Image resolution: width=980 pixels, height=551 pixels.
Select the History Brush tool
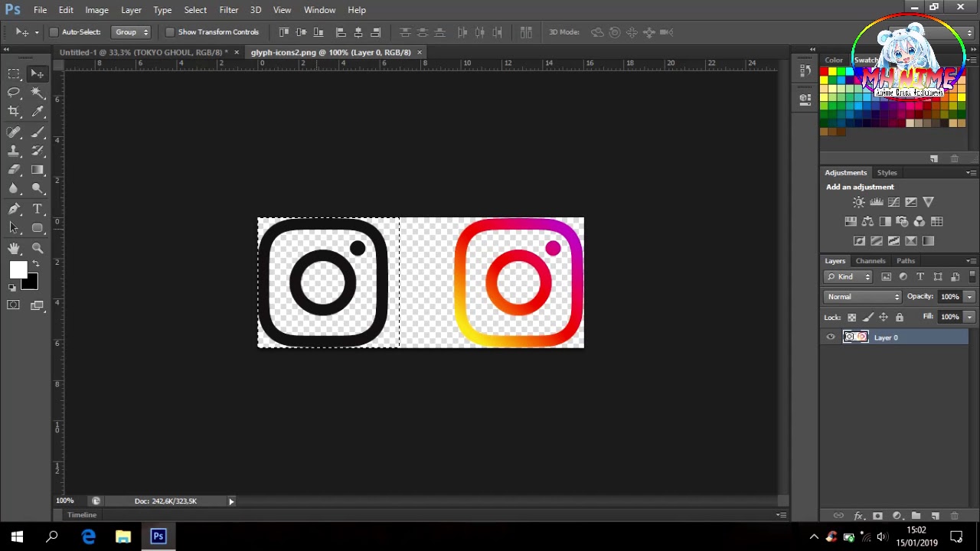tap(38, 151)
